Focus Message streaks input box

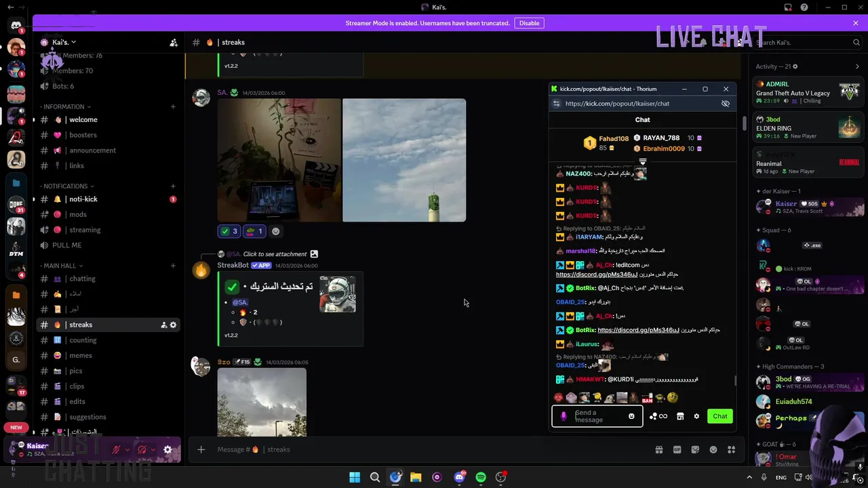pyautogui.click(x=427, y=449)
